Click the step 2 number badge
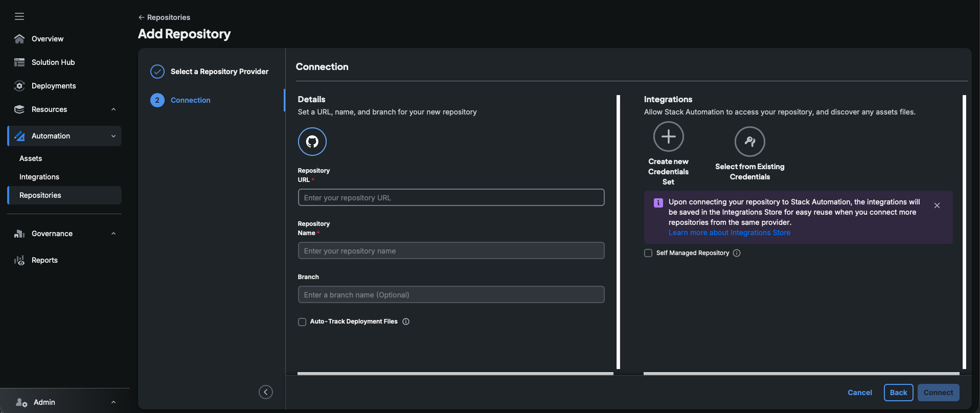 click(157, 100)
